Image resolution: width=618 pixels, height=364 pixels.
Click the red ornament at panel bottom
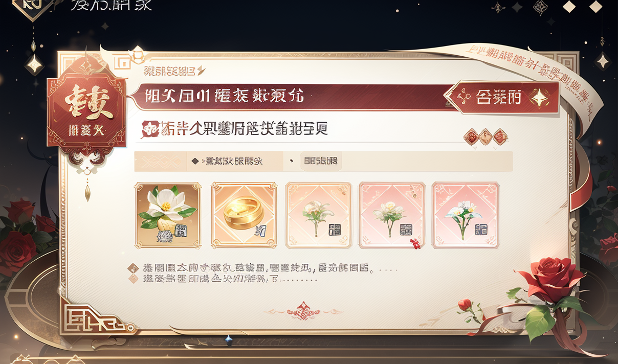tap(302, 310)
